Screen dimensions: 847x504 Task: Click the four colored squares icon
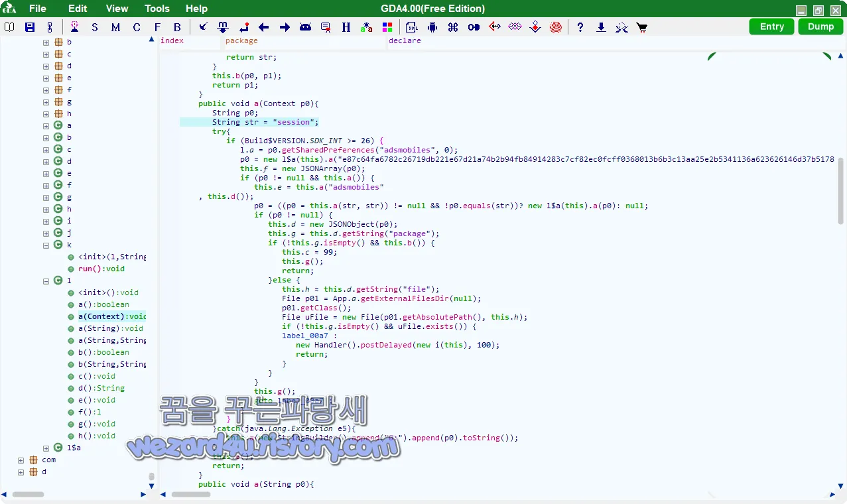click(387, 27)
